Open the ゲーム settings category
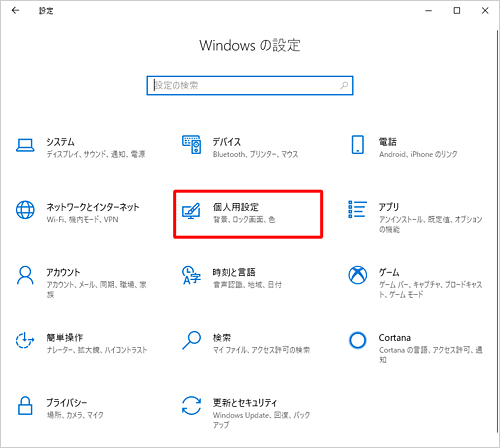The height and width of the screenshot is (448, 500). [414, 281]
